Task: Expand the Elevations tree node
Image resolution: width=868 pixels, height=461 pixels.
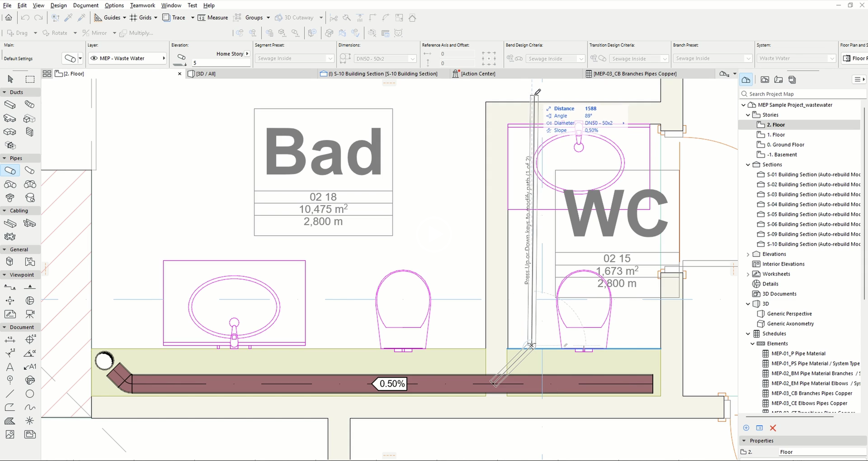Action: (748, 254)
